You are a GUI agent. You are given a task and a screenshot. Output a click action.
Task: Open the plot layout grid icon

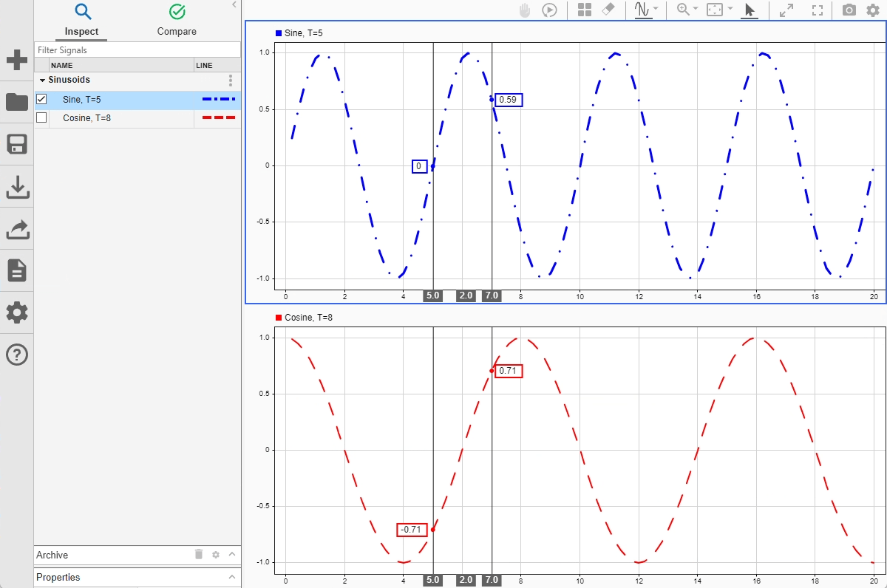click(585, 10)
